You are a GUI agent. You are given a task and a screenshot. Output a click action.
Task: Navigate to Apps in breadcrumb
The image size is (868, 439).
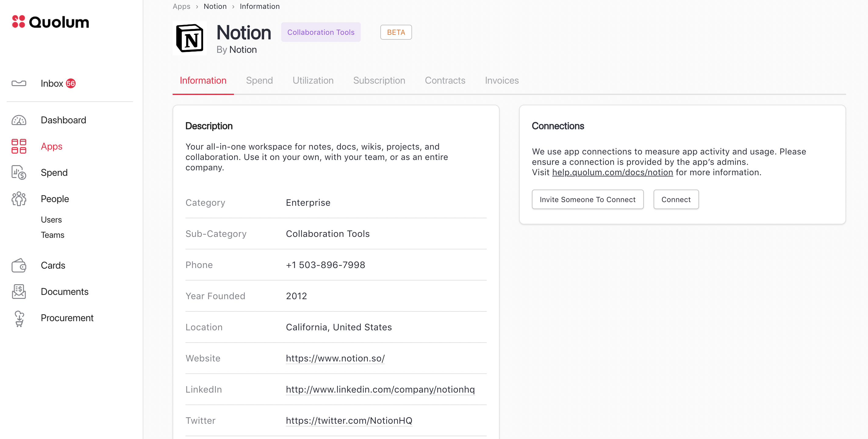click(x=181, y=6)
